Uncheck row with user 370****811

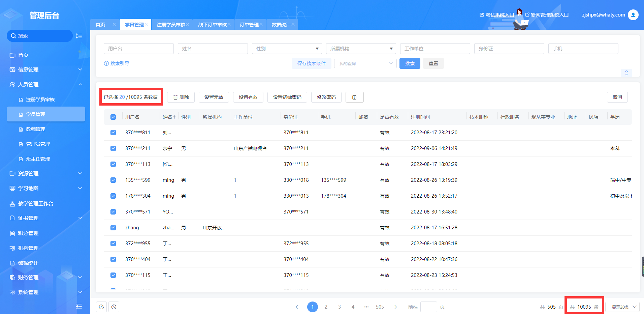[x=113, y=133]
